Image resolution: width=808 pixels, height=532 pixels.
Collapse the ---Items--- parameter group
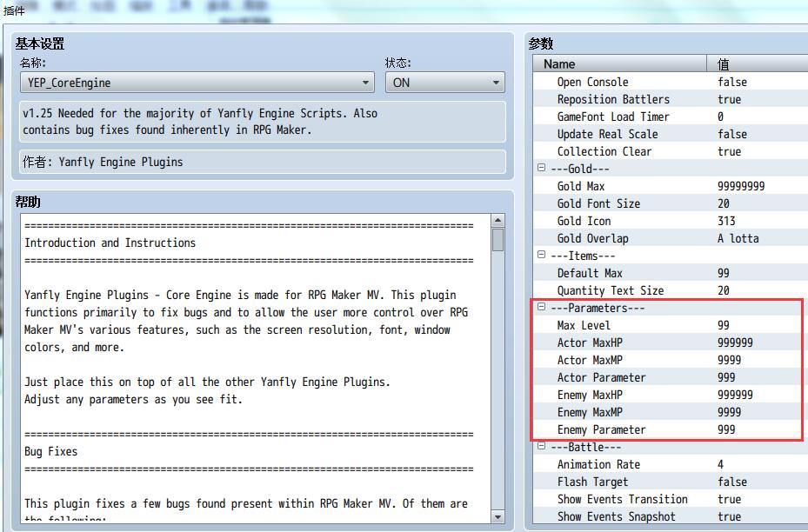click(541, 255)
